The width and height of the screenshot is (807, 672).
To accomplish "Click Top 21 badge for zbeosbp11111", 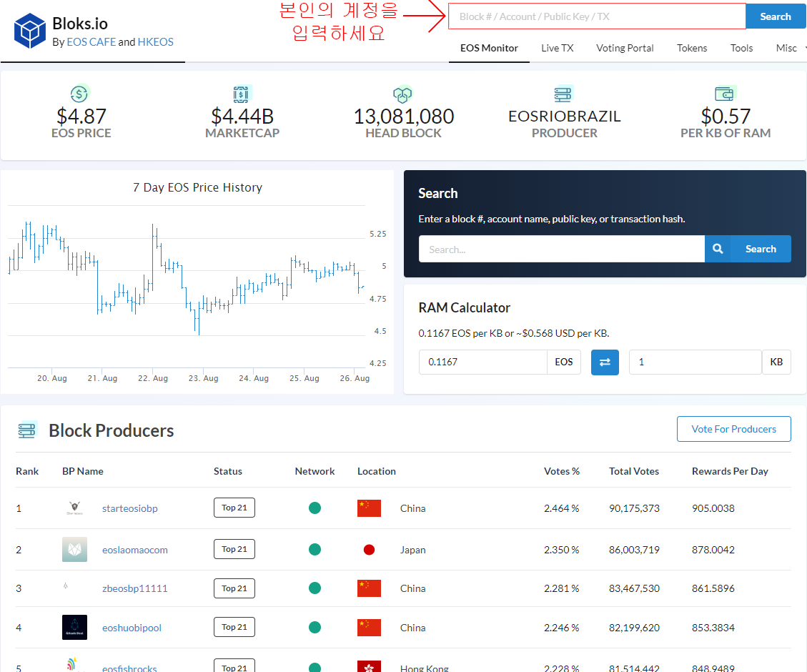I will click(234, 588).
